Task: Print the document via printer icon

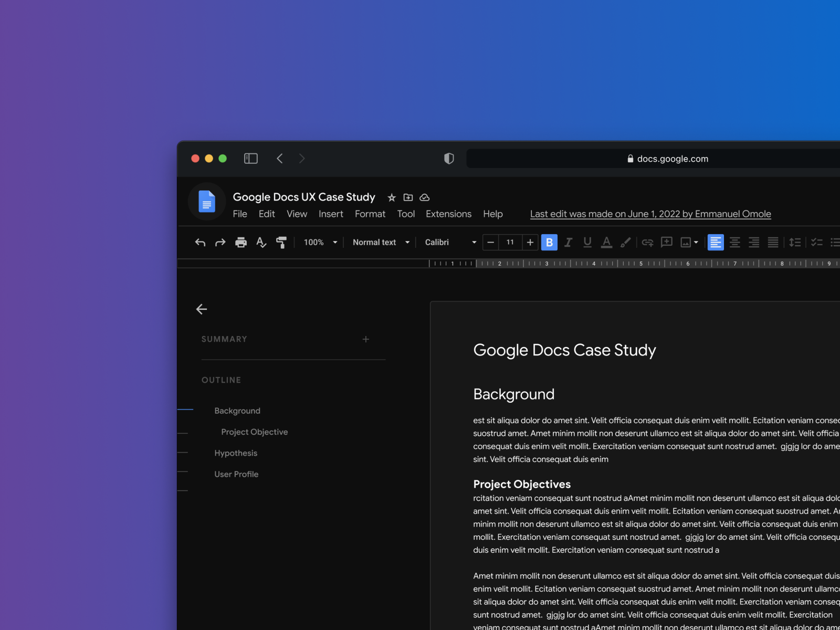Action: [241, 242]
